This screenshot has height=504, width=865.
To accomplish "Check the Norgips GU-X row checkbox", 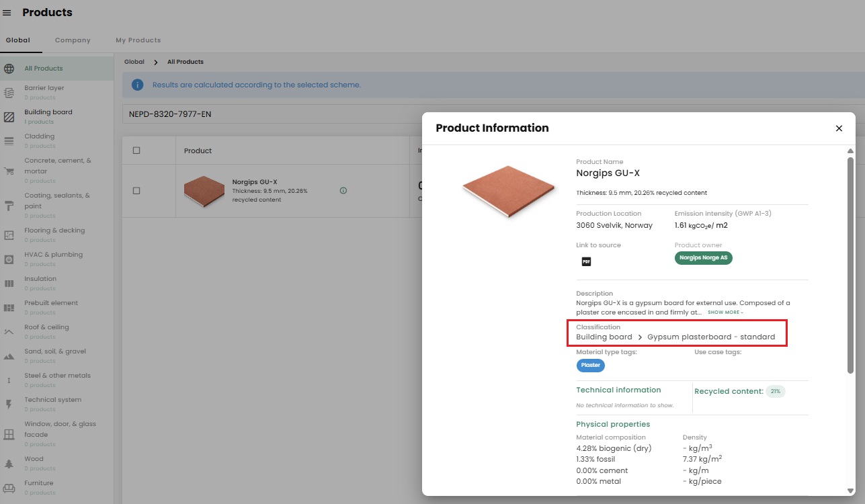I will click(136, 191).
